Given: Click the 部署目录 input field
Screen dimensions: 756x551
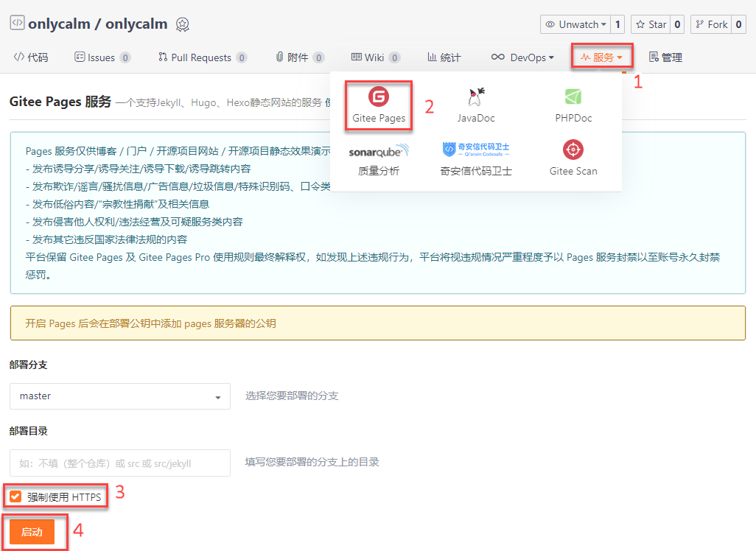Looking at the screenshot, I should [120, 463].
